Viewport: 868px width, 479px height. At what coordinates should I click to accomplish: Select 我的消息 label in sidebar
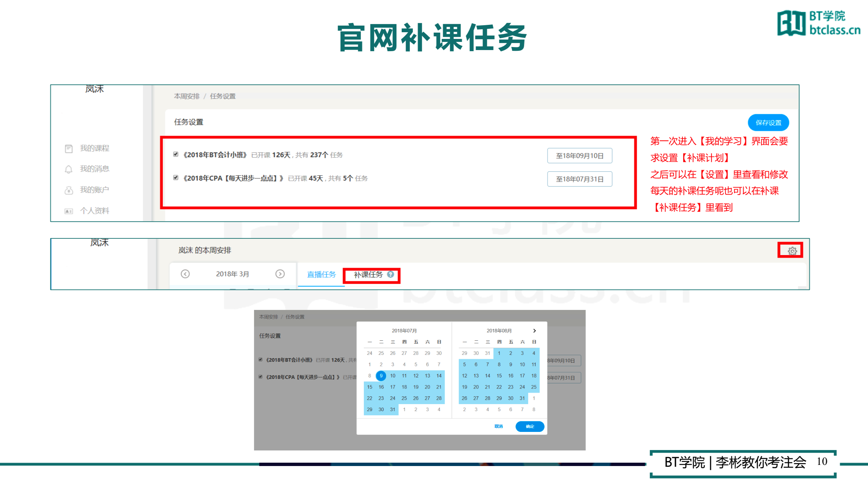[x=95, y=169]
